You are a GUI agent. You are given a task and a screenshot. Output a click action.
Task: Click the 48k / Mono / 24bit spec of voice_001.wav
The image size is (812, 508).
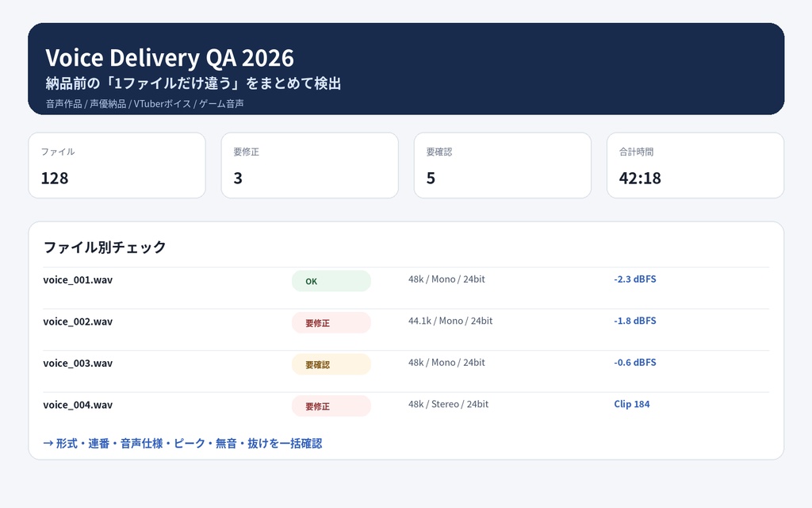tap(446, 279)
